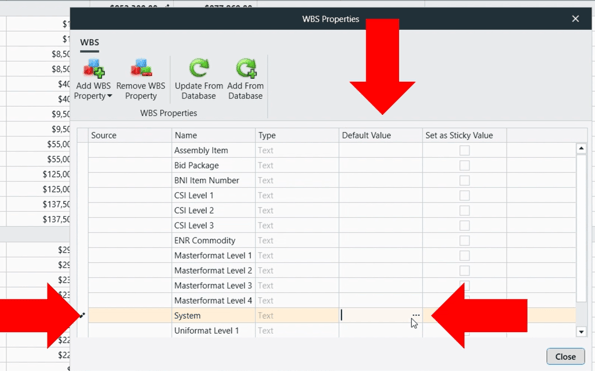
Task: Click the Add WBS Property icon
Action: pos(94,69)
